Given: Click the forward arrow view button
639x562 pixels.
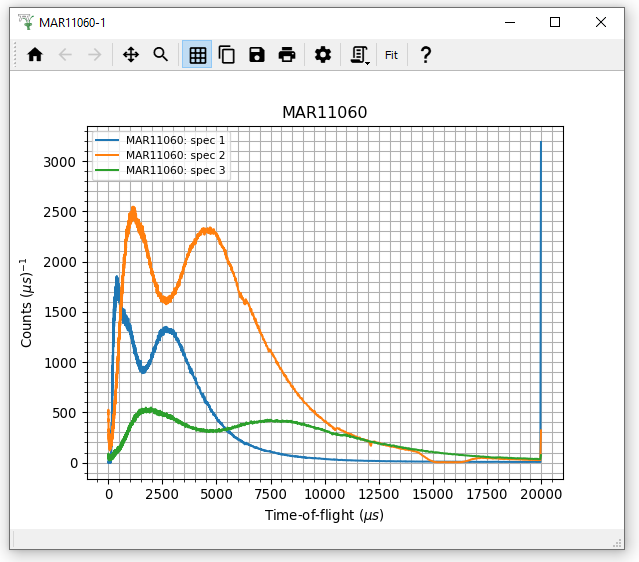Looking at the screenshot, I should coord(95,55).
